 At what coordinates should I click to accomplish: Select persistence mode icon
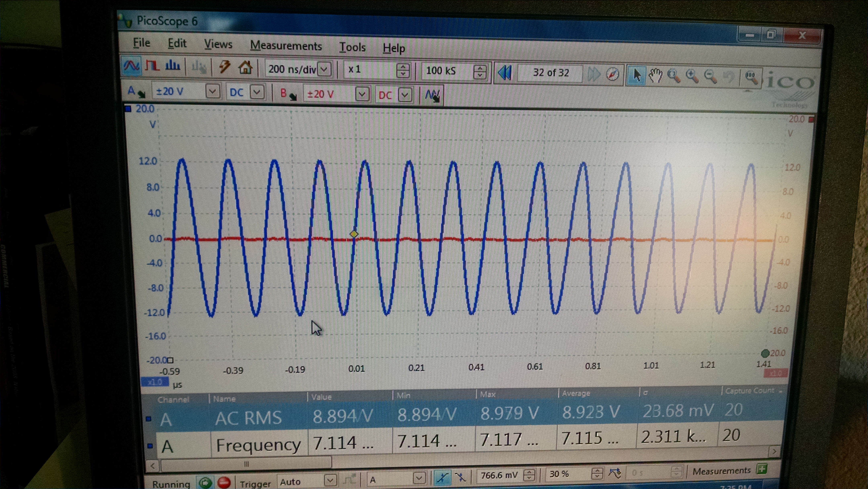[x=152, y=65]
